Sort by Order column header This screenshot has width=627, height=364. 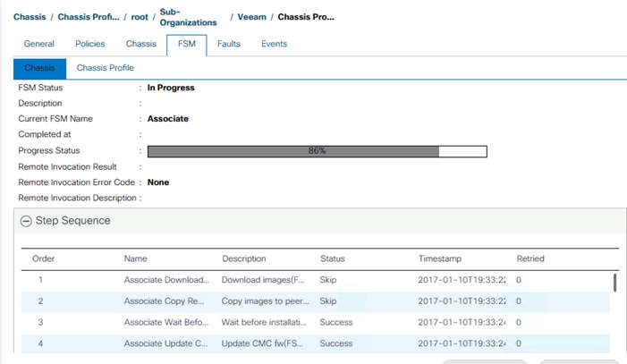click(x=43, y=258)
